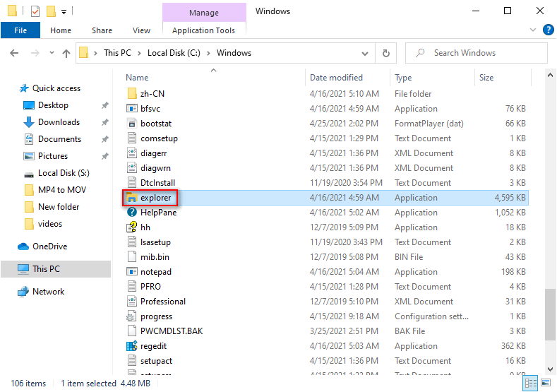Viewport: 557px width, 392px height.
Task: Click in the Search Windows field
Action: pyautogui.click(x=476, y=53)
